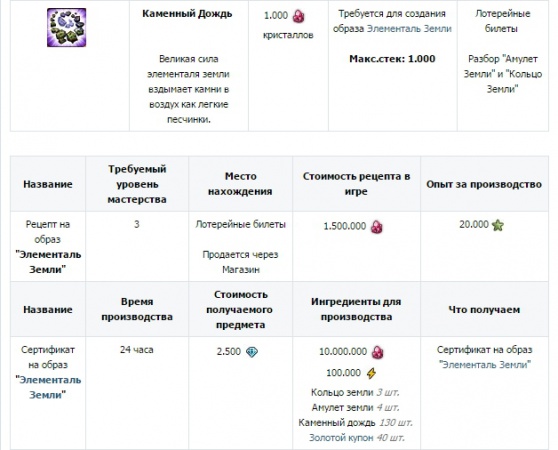
Task: Click the crystal icon beside 1.500.000
Action: [x=377, y=227]
